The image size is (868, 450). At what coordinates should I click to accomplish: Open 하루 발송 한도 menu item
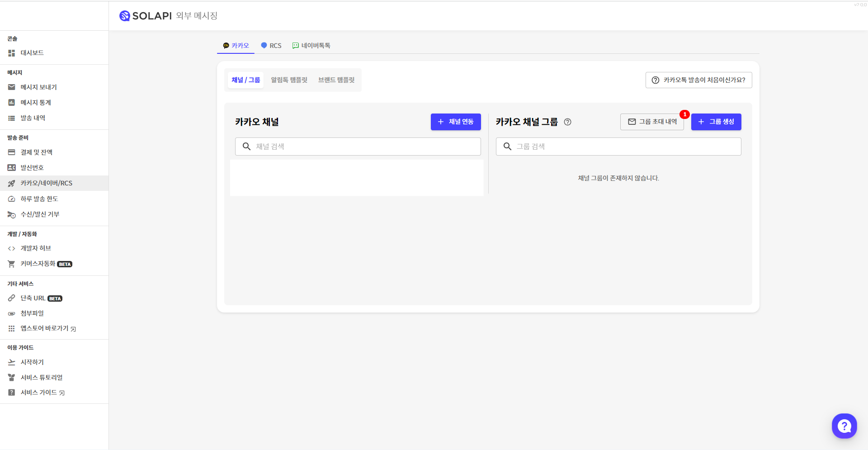54,199
